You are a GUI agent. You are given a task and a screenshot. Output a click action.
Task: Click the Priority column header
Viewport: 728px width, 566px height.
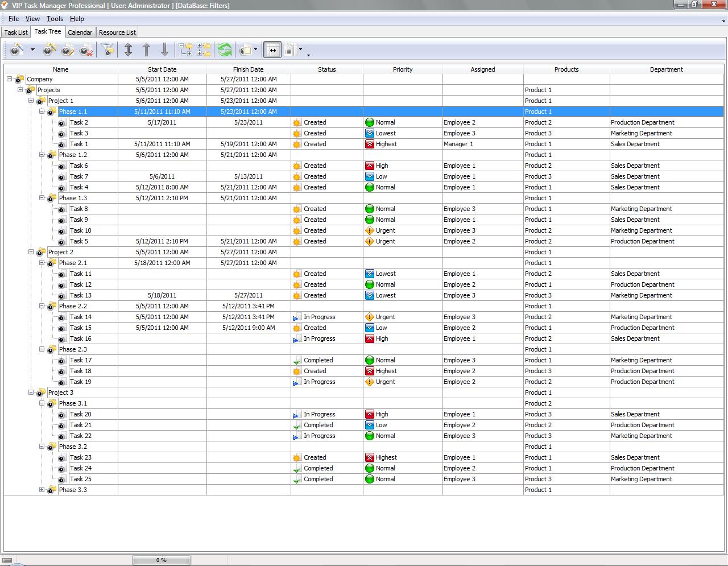coord(403,69)
